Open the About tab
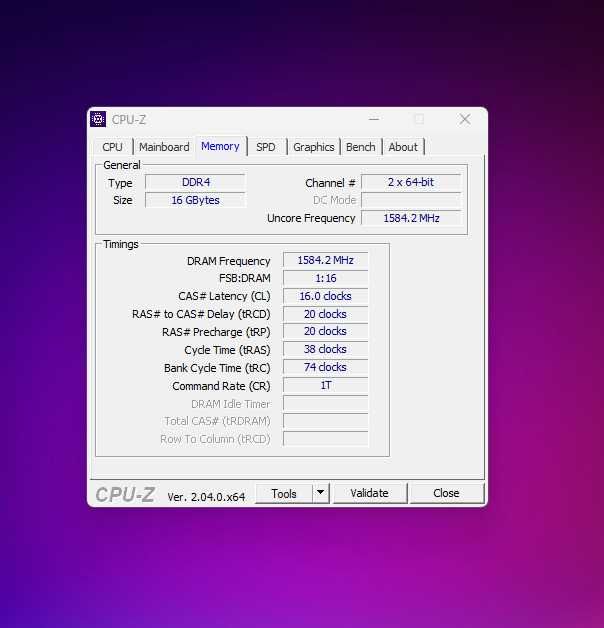This screenshot has width=604, height=628. [403, 147]
